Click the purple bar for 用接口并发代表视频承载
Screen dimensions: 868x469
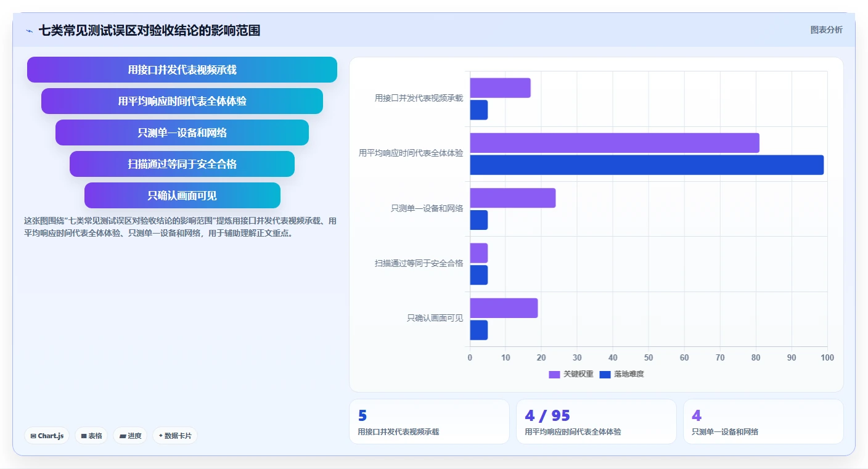point(501,88)
